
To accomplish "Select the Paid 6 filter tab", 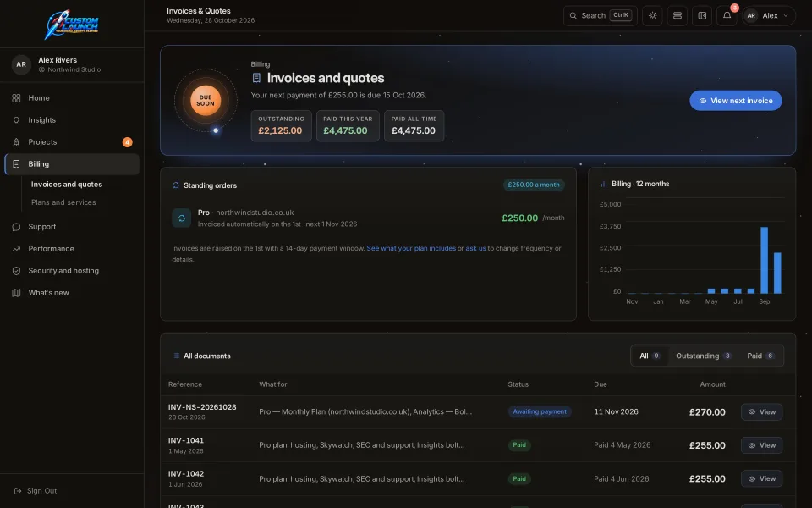I will click(x=760, y=356).
